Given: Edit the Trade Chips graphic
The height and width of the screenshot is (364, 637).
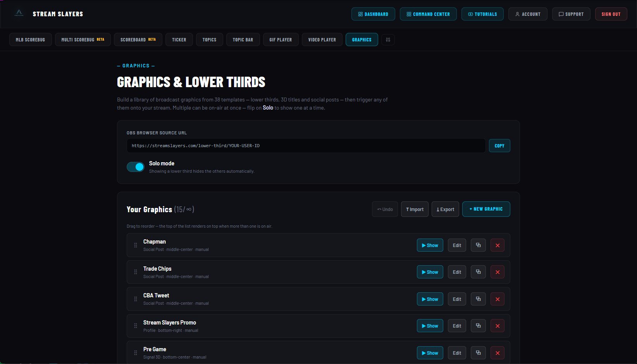Looking at the screenshot, I should click(x=457, y=272).
